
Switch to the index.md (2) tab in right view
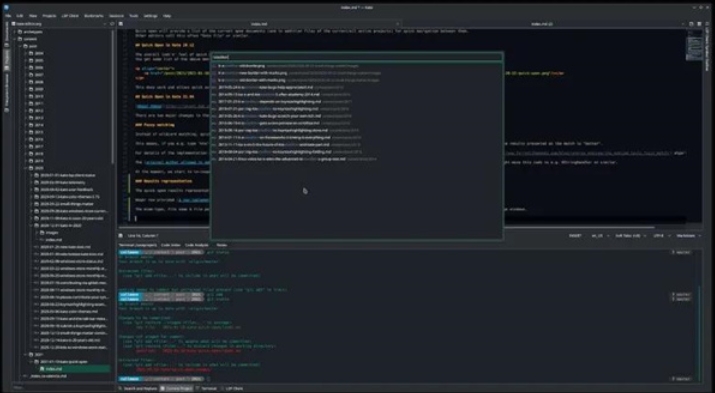[543, 24]
